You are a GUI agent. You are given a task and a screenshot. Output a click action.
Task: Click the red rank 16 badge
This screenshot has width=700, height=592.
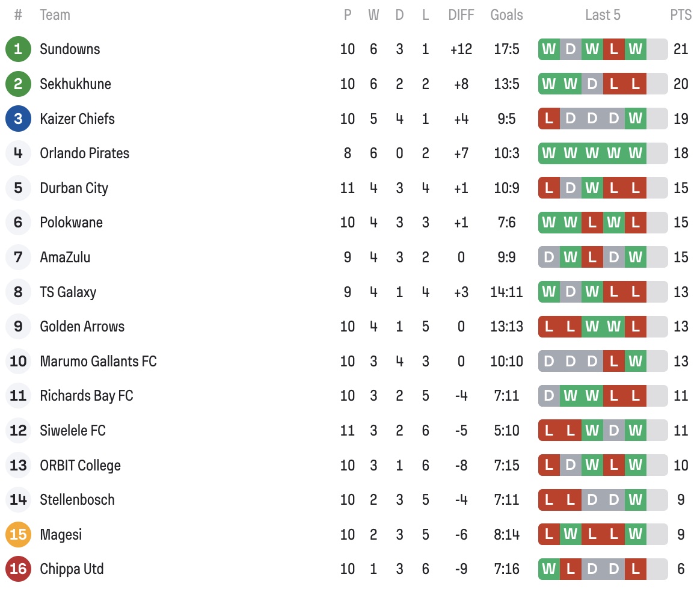[x=18, y=569]
